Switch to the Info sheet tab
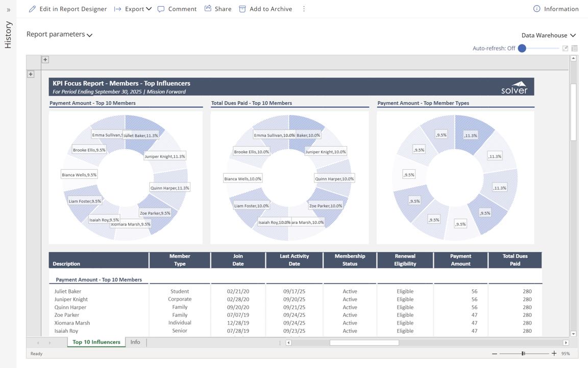Viewport: 588px width, 368px height. point(135,342)
